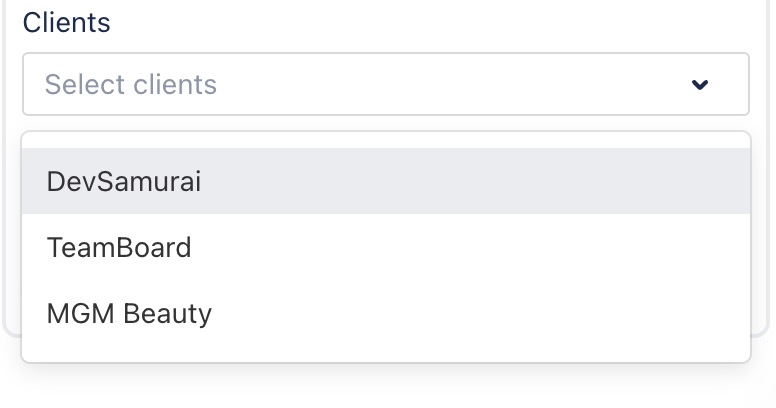Click the highlighted DevSamurai row
The height and width of the screenshot is (408, 776).
click(386, 182)
